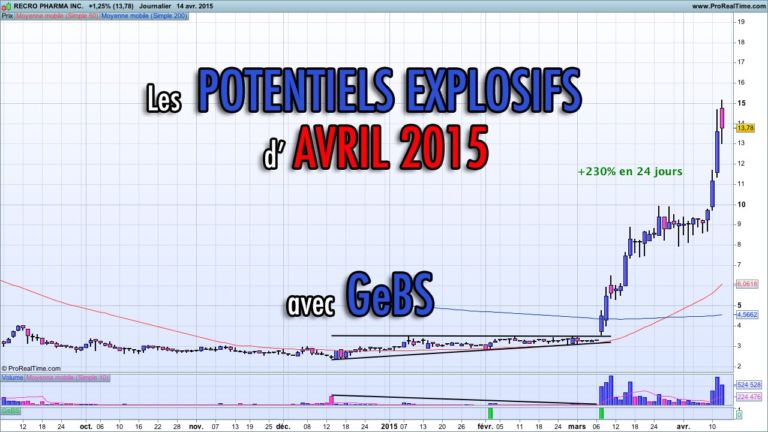Click the 'RECRO PHARMA INC.' instrument name
Image resolution: width=768 pixels, height=432 pixels.
click(48, 6)
